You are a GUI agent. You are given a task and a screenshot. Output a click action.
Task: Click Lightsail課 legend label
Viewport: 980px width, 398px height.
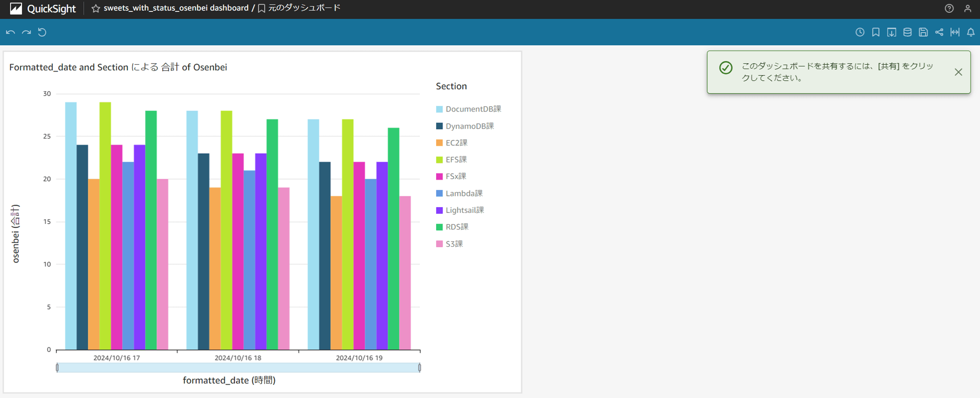[465, 210]
